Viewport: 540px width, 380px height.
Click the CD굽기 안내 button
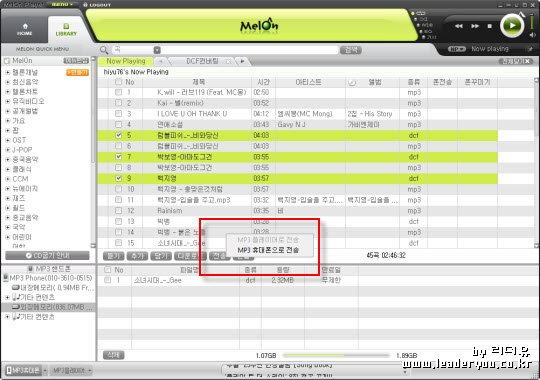[x=48, y=256]
